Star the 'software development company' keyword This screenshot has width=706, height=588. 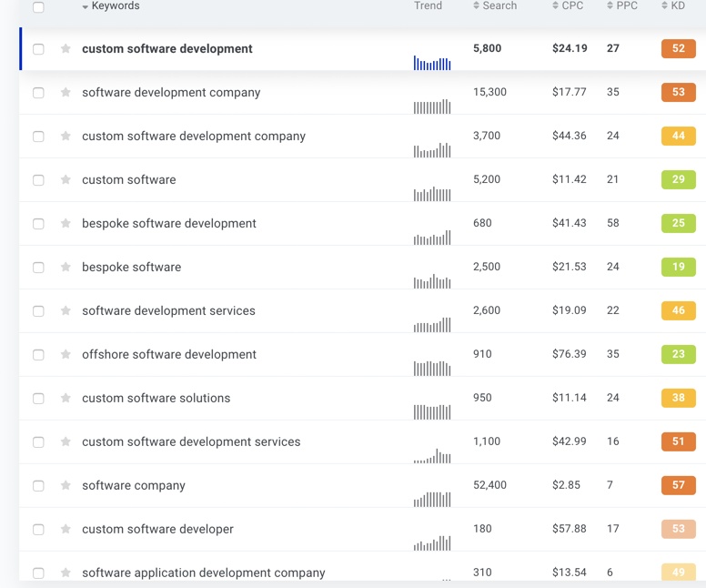[x=66, y=93]
